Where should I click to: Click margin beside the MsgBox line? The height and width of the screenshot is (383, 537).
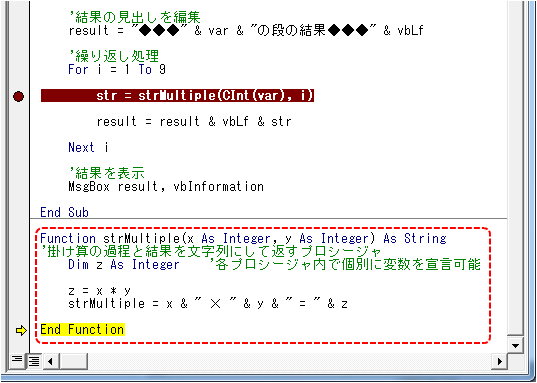pyautogui.click(x=18, y=187)
